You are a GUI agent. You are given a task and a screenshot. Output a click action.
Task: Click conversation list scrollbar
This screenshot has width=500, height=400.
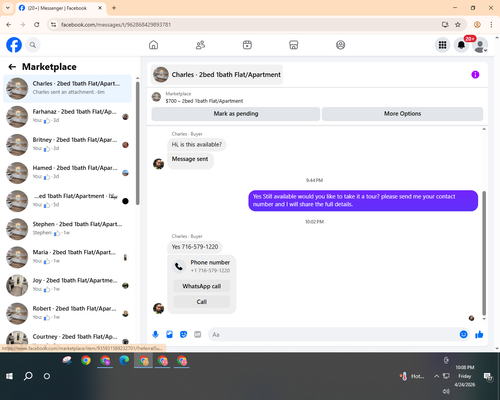(137, 143)
